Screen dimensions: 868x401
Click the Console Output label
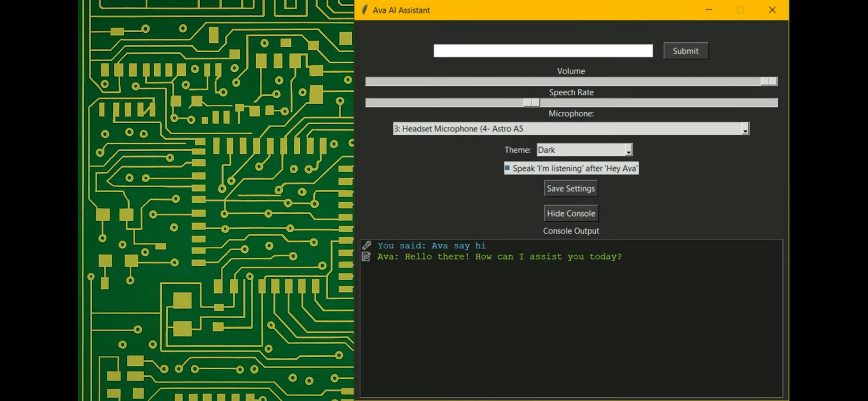point(571,231)
